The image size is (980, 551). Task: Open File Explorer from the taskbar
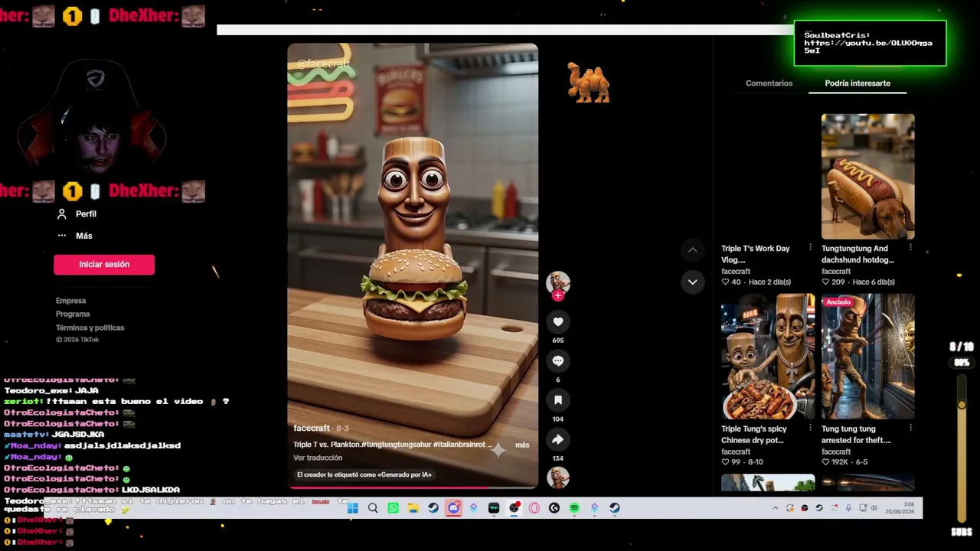click(413, 508)
